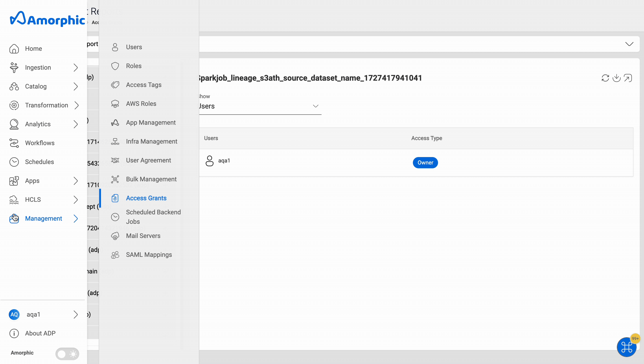Select Mail Servers menu item
The image size is (644, 364).
143,236
